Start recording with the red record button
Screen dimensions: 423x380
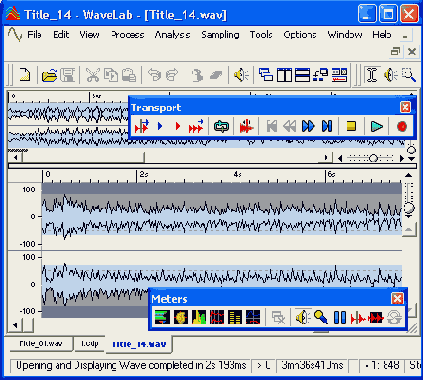[x=402, y=127]
